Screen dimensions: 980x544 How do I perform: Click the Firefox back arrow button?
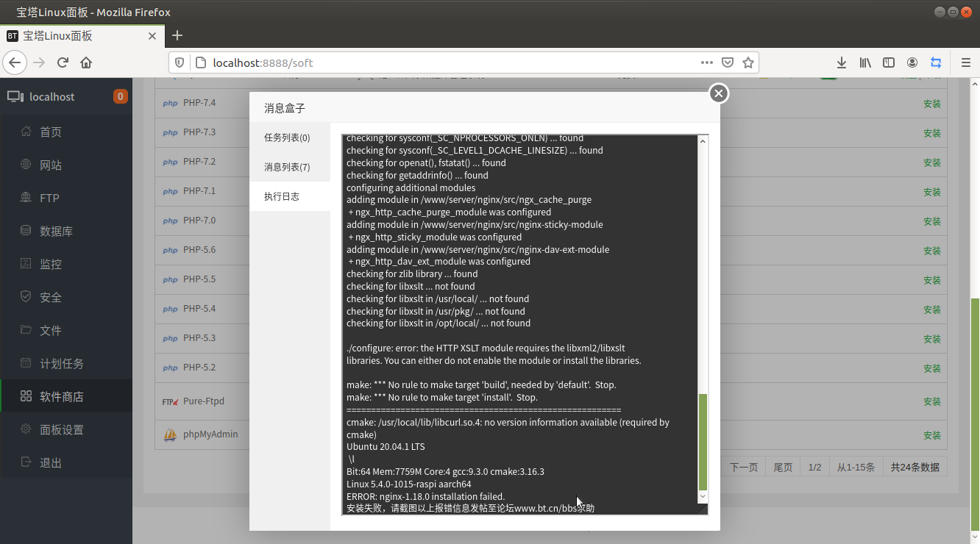click(x=15, y=62)
